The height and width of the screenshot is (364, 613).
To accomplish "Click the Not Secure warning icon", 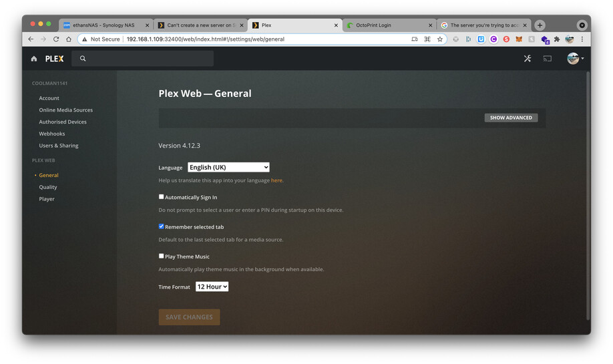I will 84,39.
